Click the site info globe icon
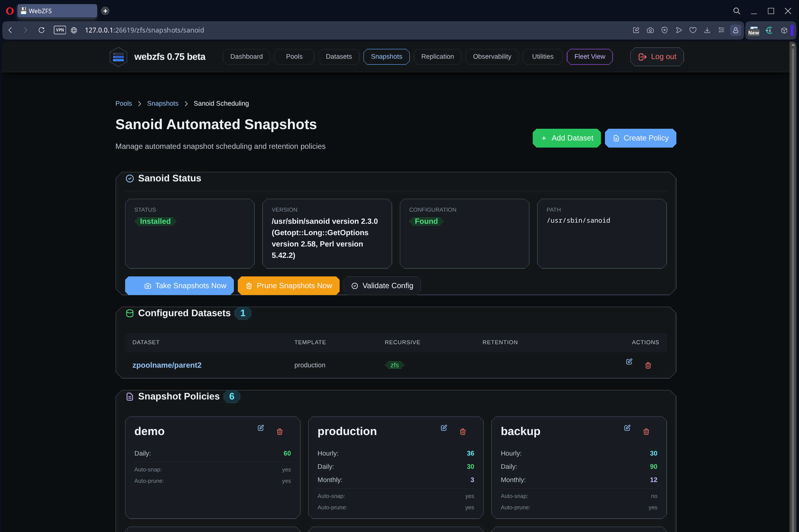 74,30
